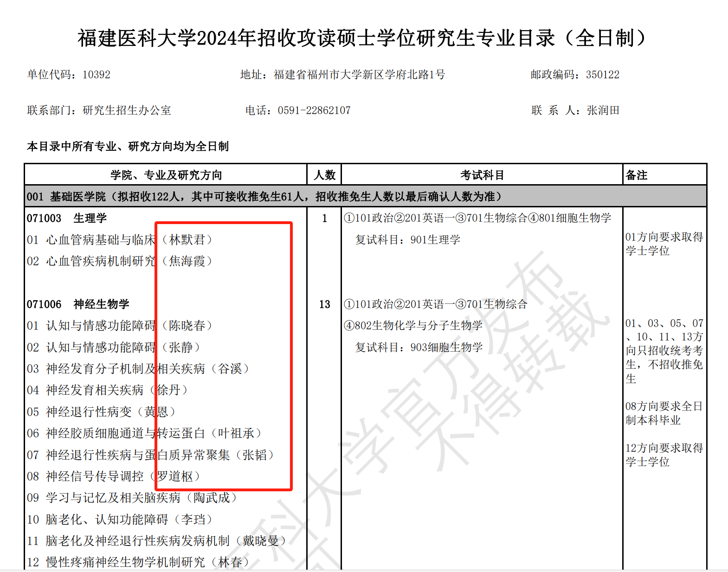Click direction 01 心血管病基础与临床（林默君）
This screenshot has width=728, height=572.
120,240
